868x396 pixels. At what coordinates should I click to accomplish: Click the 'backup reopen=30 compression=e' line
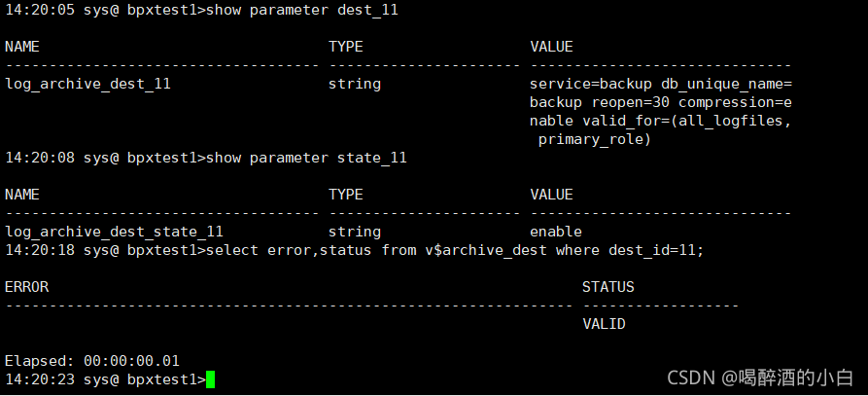tap(661, 102)
